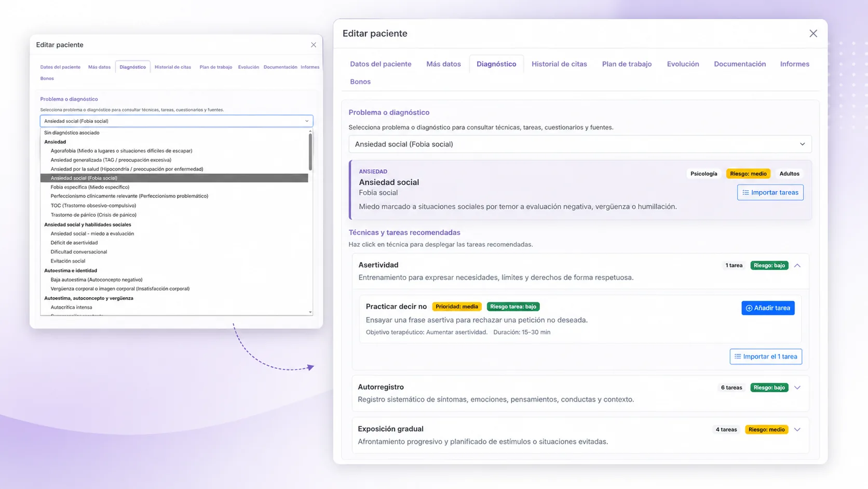The image size is (868, 489).
Task: Open Documentación tab in large dialog
Action: (x=740, y=64)
